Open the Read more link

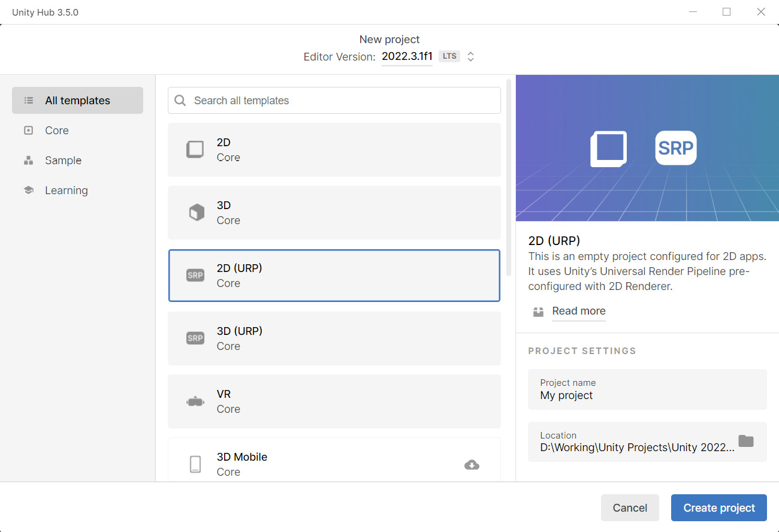[578, 311]
